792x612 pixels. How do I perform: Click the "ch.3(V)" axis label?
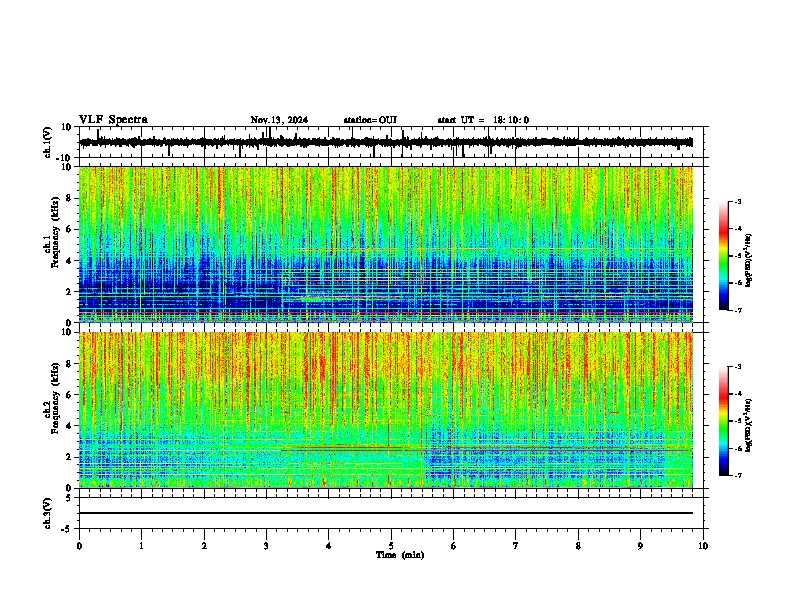[48, 513]
